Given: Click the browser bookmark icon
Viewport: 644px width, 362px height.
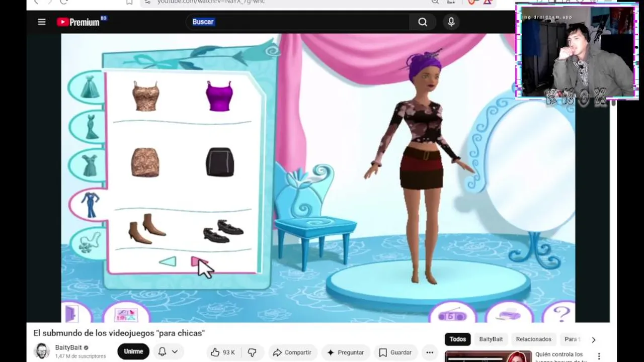Looking at the screenshot, I should tap(129, 2).
